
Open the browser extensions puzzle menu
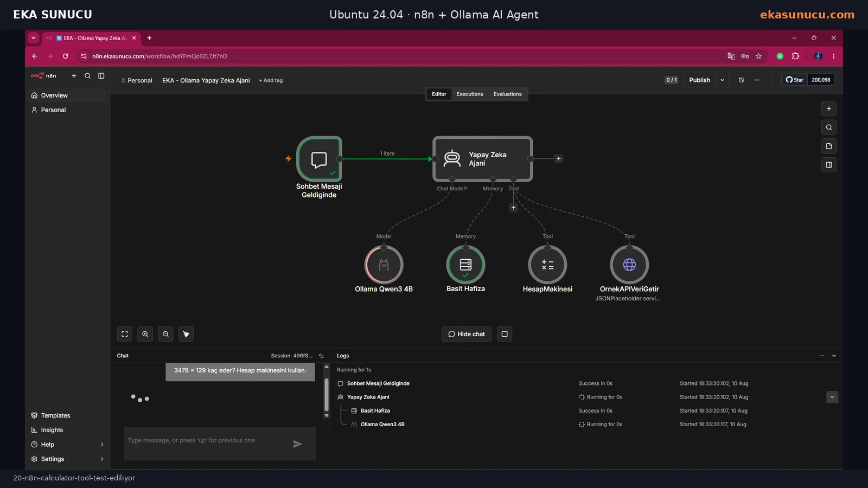[796, 56]
